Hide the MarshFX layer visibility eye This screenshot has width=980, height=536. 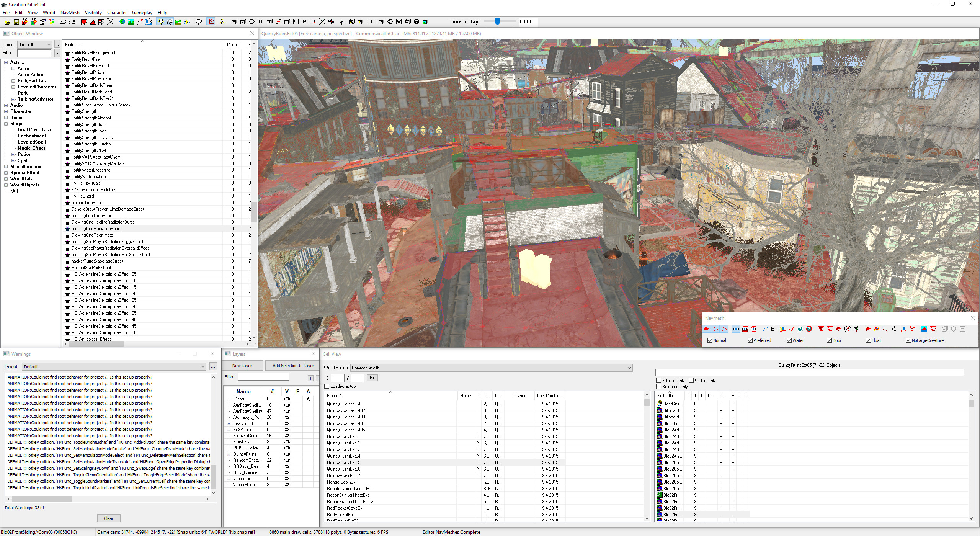[x=286, y=441]
